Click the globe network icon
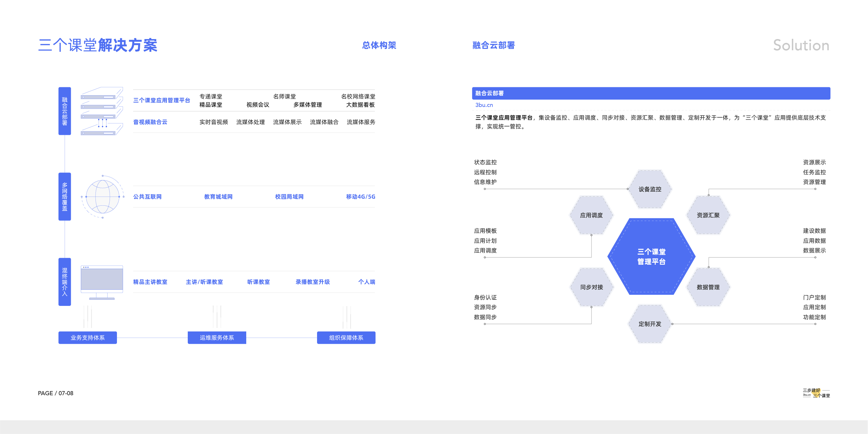The height and width of the screenshot is (434, 868). pos(103,197)
